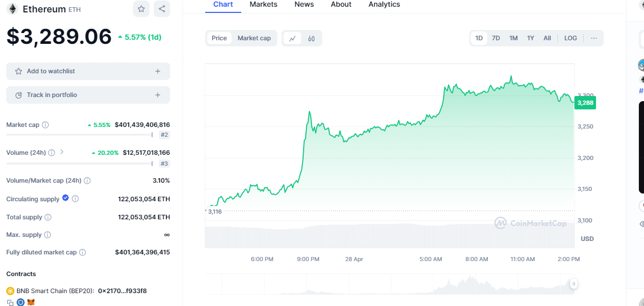This screenshot has height=306, width=644.
Task: Click the mini overview chart below timeline
Action: (x=390, y=284)
